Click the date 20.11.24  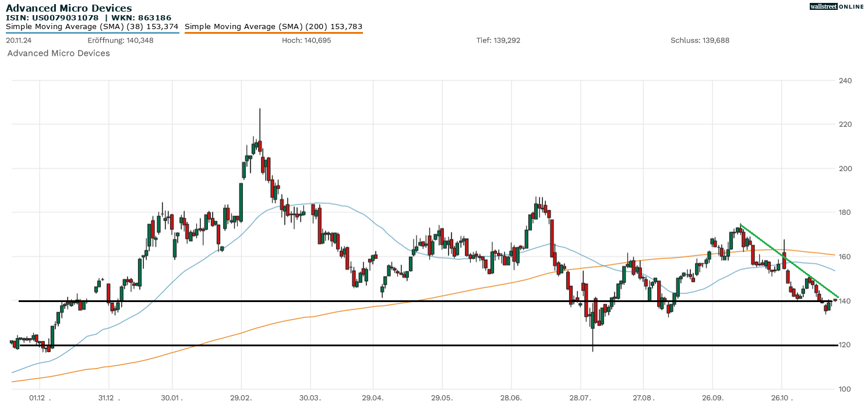click(19, 41)
